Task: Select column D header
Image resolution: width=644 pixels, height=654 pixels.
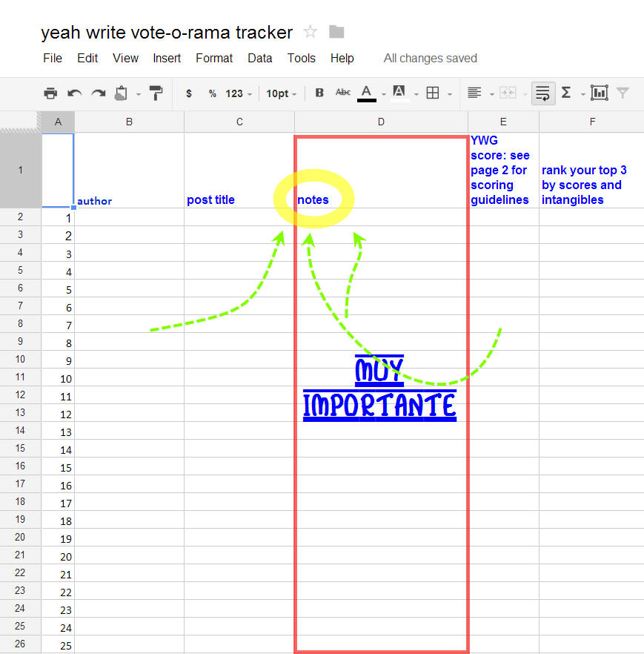Action: (381, 122)
